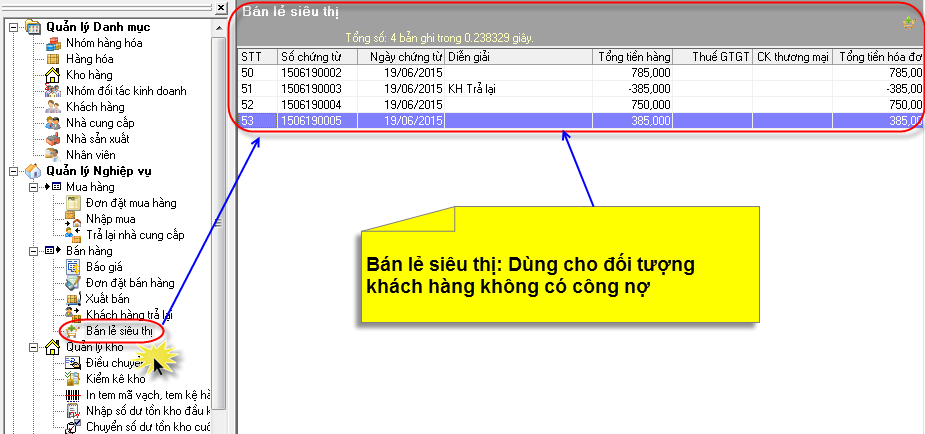This screenshot has width=925, height=434.
Task: Open Bán lẻ siêu thị in tree
Action: pos(118,331)
